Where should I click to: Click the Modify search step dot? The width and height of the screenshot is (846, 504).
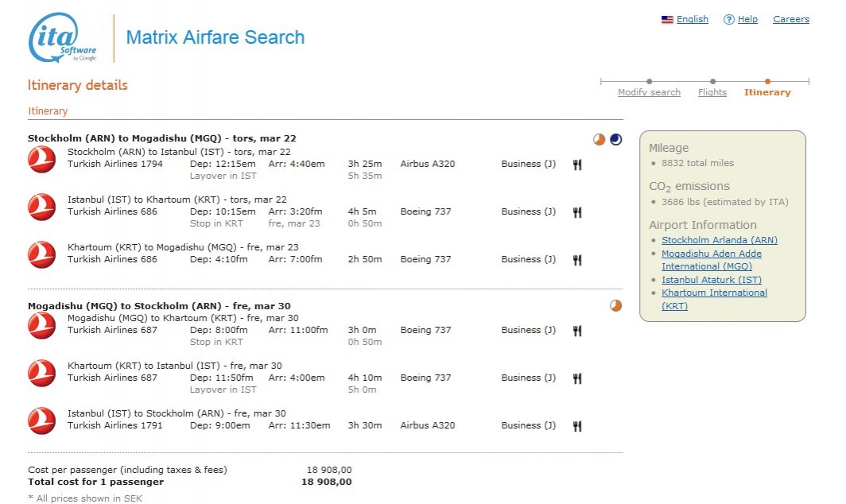pos(649,81)
